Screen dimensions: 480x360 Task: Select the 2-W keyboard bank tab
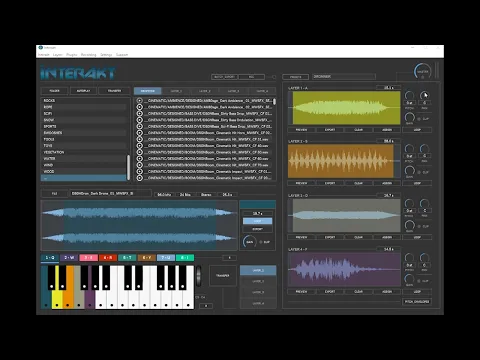[69, 258]
